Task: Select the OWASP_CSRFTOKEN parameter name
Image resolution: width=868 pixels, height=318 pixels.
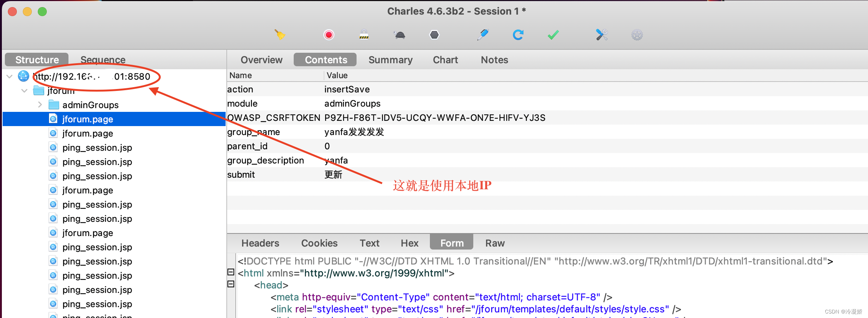Action: (x=273, y=118)
